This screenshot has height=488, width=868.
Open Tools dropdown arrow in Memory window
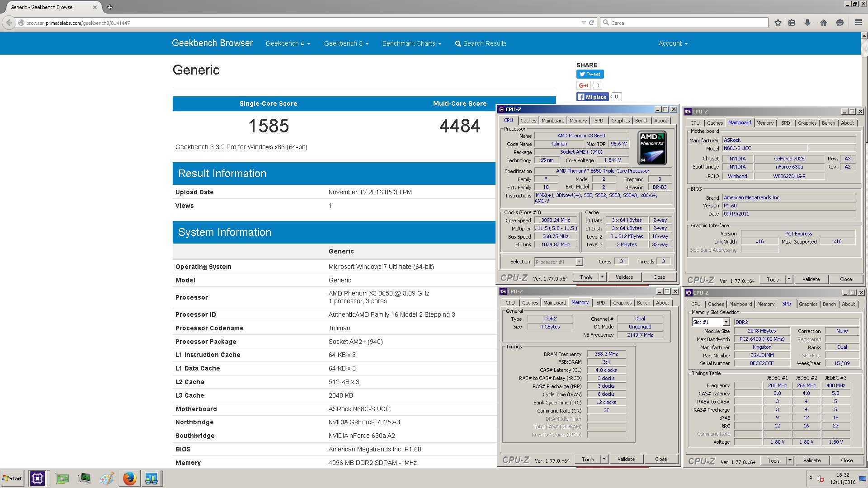pos(604,459)
